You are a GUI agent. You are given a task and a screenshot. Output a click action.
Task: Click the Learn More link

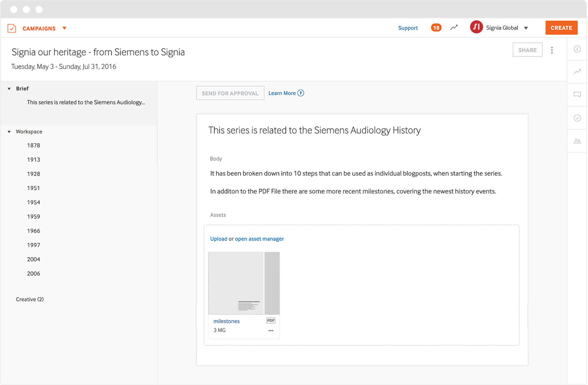pos(282,93)
